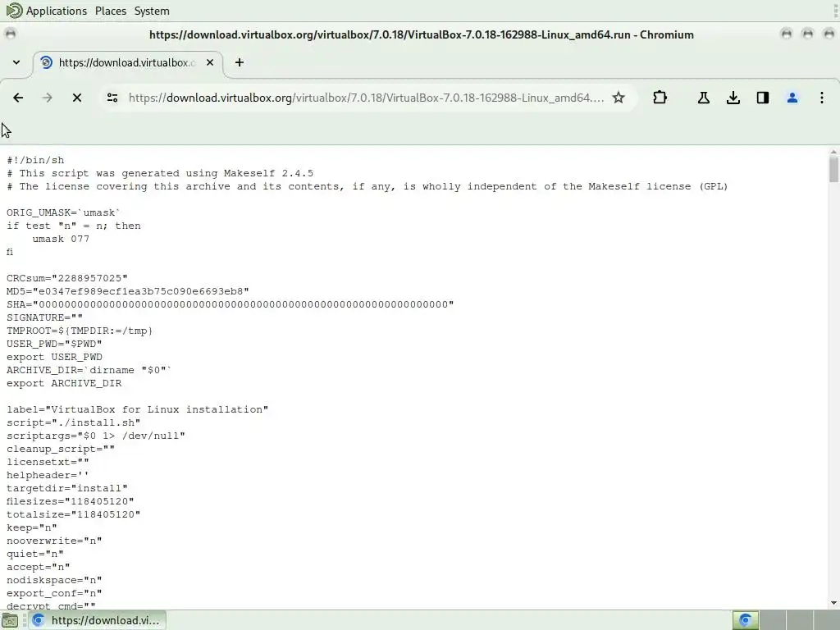Click the line 'export USER_PWD'
The height and width of the screenshot is (630, 840).
[54, 357]
